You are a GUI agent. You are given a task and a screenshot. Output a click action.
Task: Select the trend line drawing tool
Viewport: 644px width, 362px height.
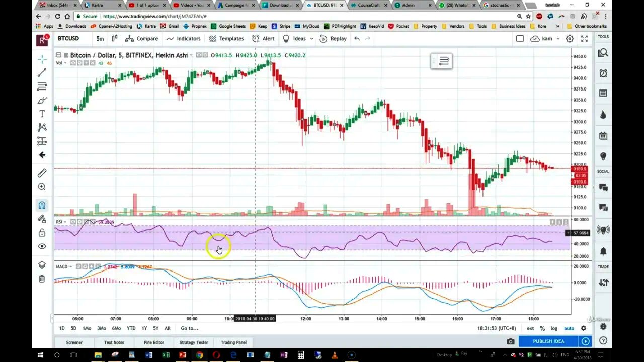pyautogui.click(x=42, y=73)
